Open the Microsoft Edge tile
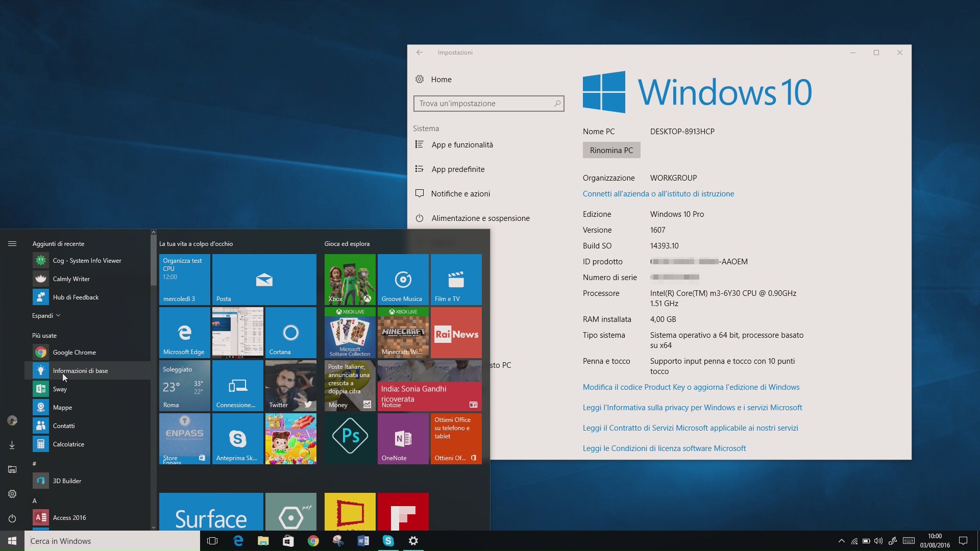The width and height of the screenshot is (980, 551). tap(185, 333)
